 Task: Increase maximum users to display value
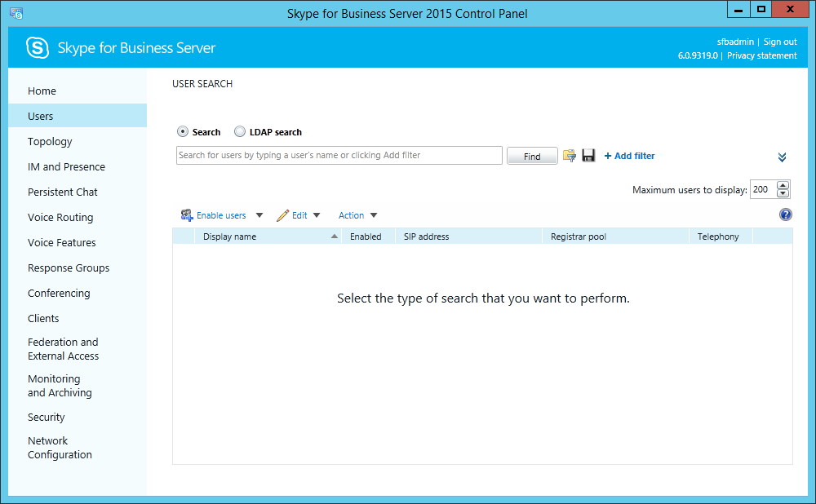click(x=783, y=185)
